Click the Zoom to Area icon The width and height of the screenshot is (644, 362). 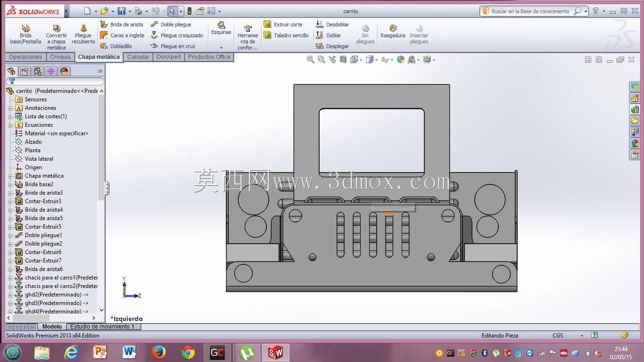click(322, 59)
